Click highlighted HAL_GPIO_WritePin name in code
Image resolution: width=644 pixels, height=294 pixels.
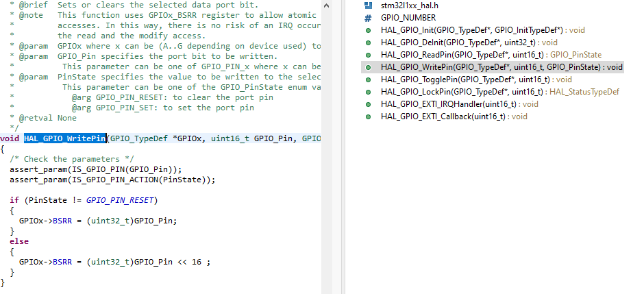click(x=64, y=138)
